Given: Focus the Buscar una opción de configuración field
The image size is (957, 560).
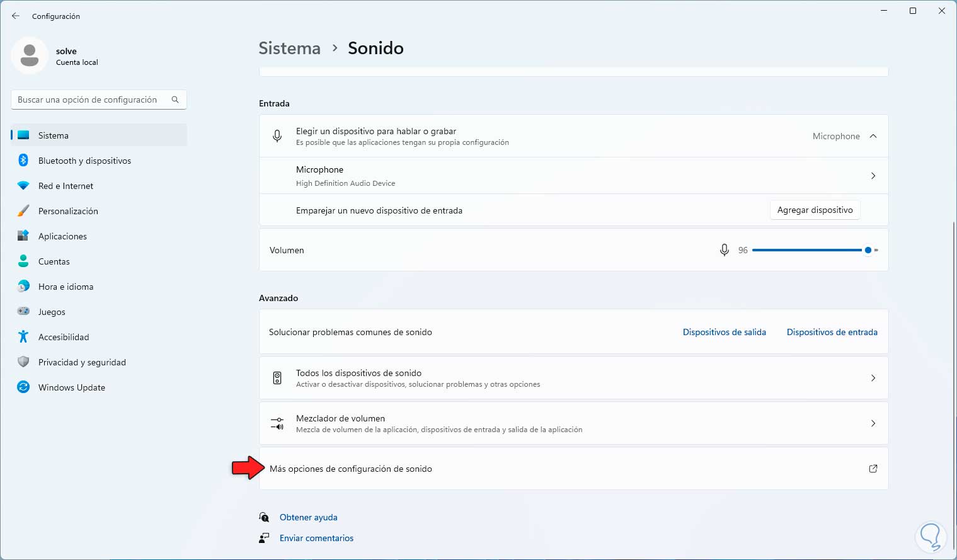Looking at the screenshot, I should (88, 100).
